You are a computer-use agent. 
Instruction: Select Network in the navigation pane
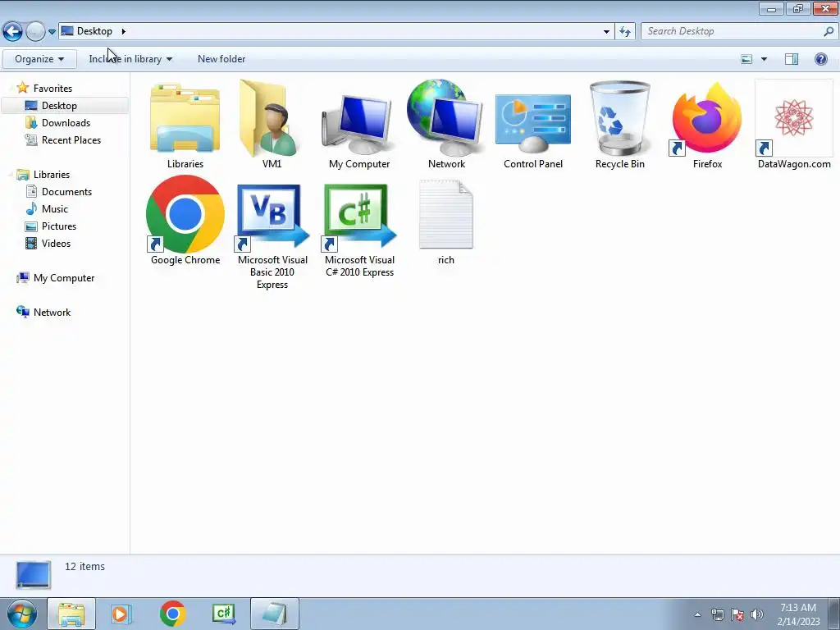(x=52, y=313)
